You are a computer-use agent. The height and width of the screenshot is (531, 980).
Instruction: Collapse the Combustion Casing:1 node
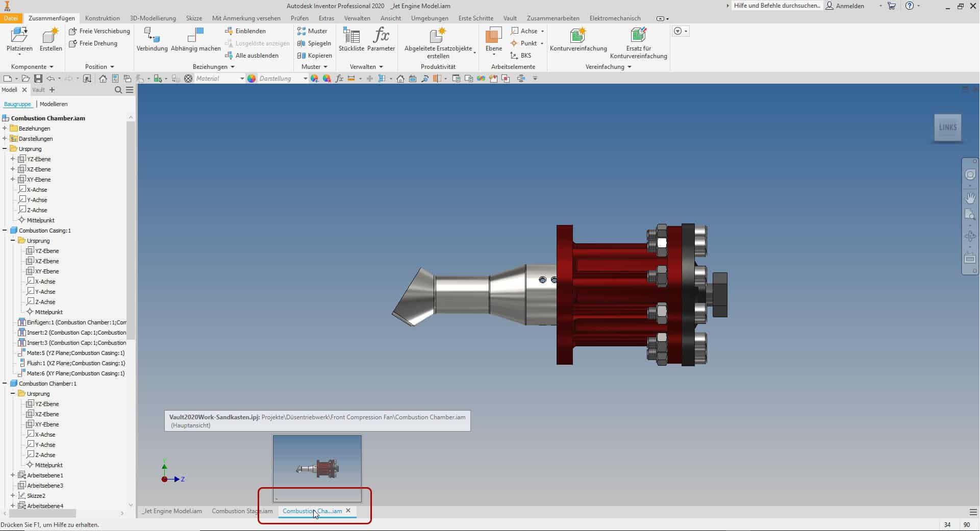[5, 231]
